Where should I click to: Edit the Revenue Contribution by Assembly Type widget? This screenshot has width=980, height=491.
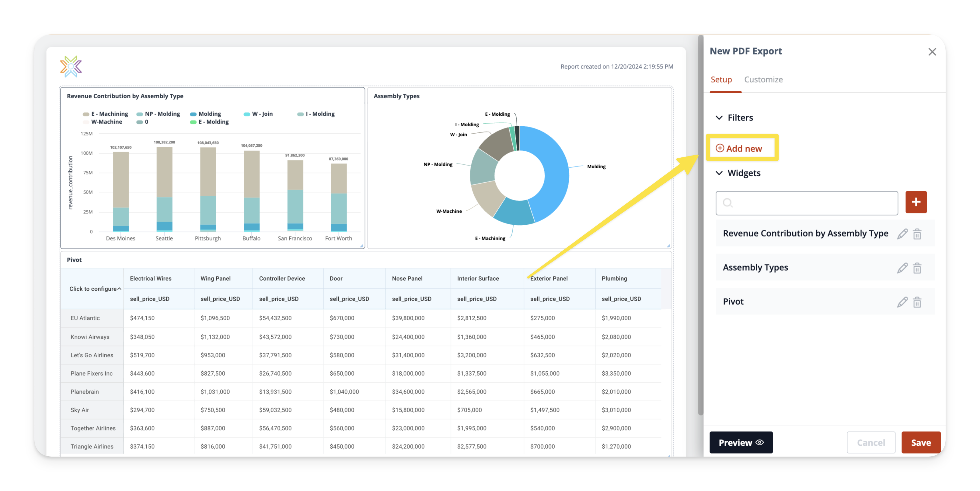tap(902, 234)
